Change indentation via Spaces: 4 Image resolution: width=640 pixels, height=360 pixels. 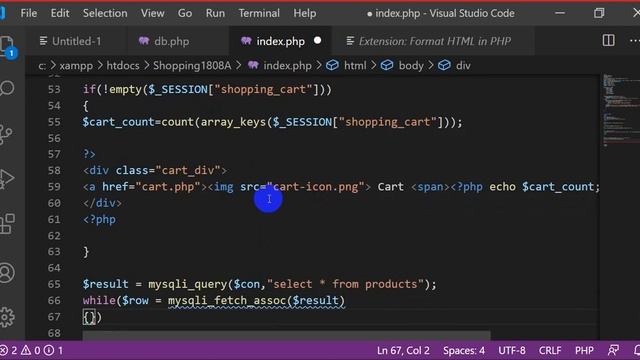[464, 351]
